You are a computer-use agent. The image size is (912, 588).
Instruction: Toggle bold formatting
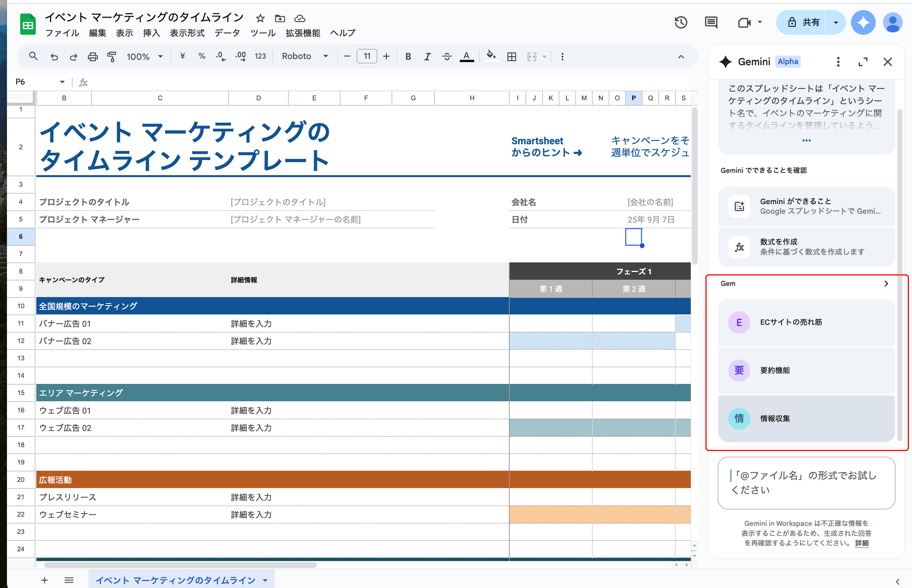(408, 57)
